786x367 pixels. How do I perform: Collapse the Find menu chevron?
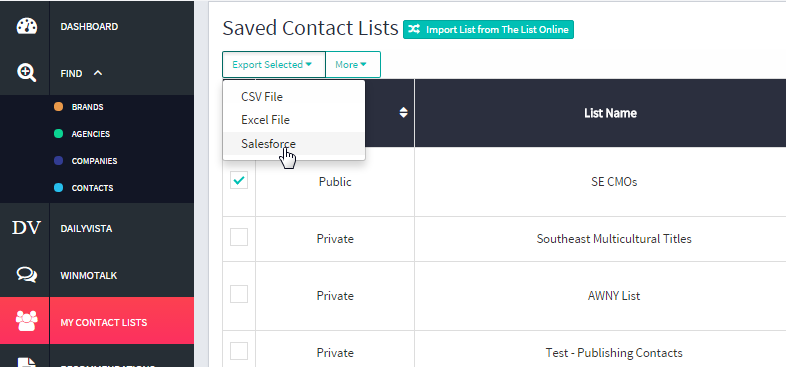point(98,73)
